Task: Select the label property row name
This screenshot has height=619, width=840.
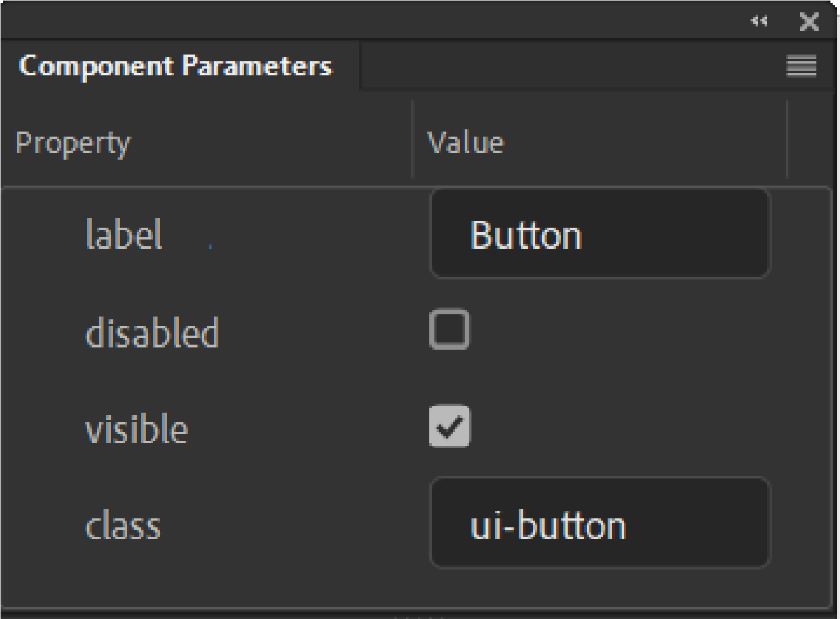Action: click(x=124, y=234)
